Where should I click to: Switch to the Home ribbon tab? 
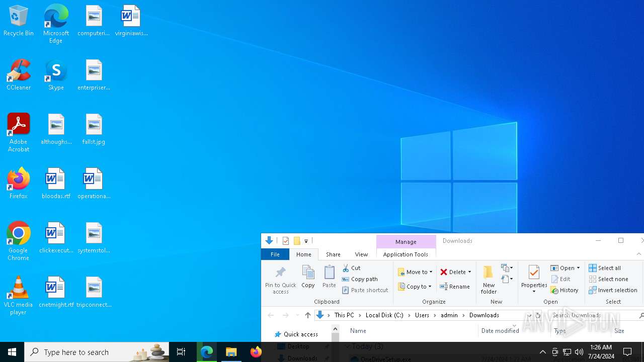tap(303, 254)
